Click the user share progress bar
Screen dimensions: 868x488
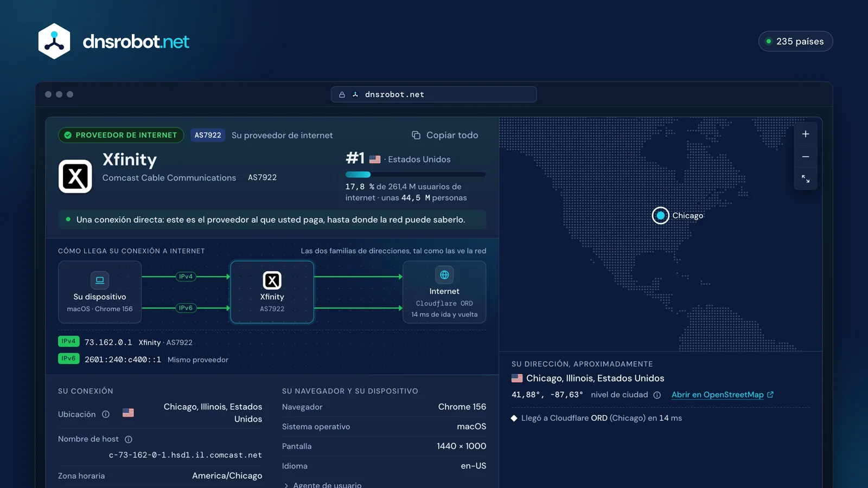coord(416,175)
